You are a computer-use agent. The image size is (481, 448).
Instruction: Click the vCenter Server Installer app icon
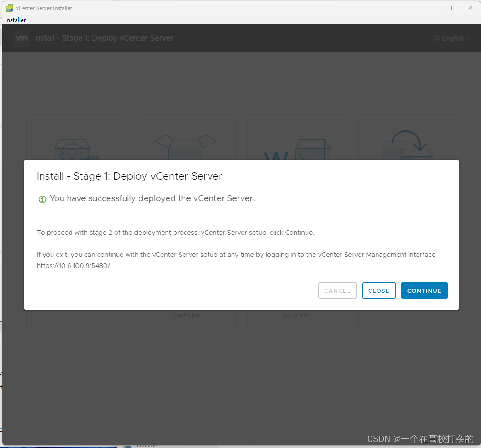[x=10, y=8]
